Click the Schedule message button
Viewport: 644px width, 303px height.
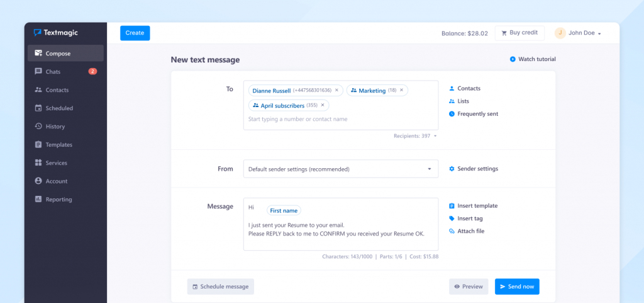pyautogui.click(x=220, y=287)
